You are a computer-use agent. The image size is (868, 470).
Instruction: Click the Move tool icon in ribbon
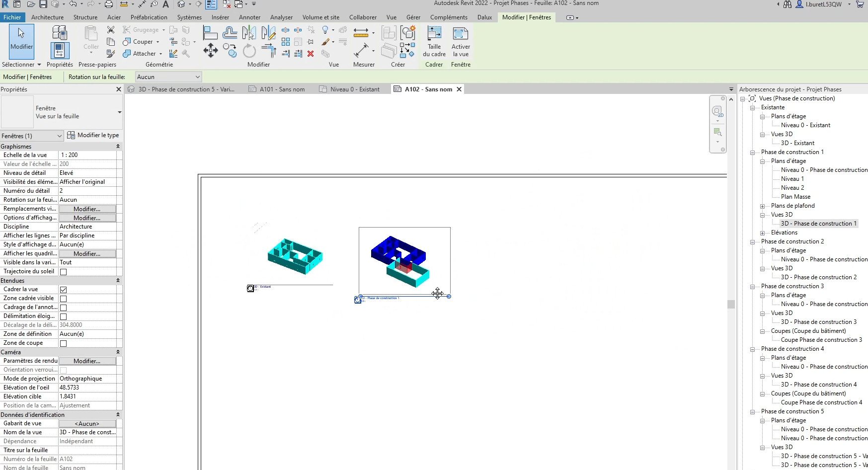210,50
